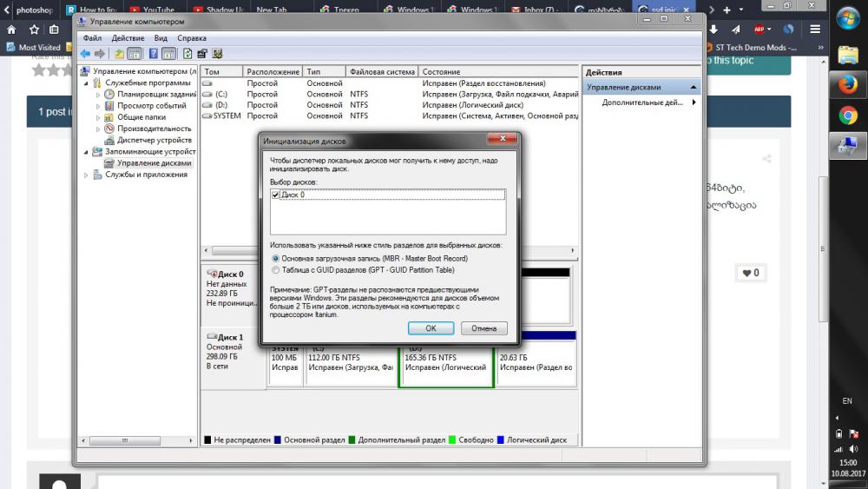Expand the Службы и приложения tree node

click(86, 175)
